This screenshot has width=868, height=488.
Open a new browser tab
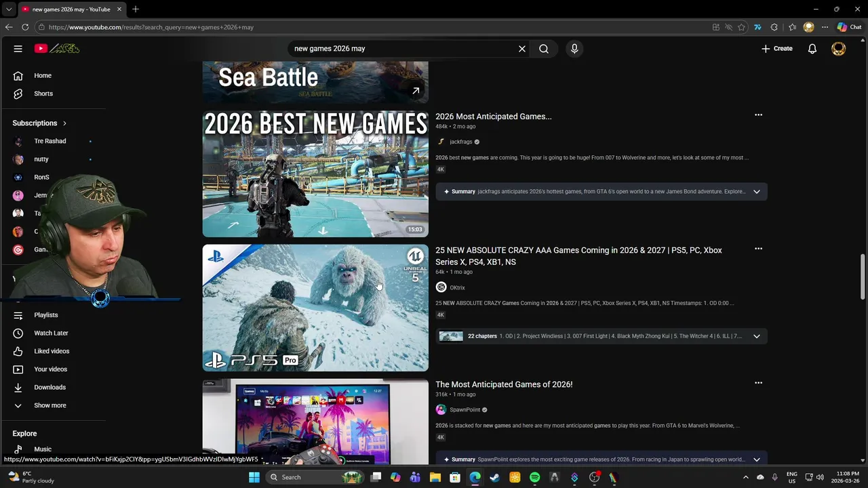[136, 9]
